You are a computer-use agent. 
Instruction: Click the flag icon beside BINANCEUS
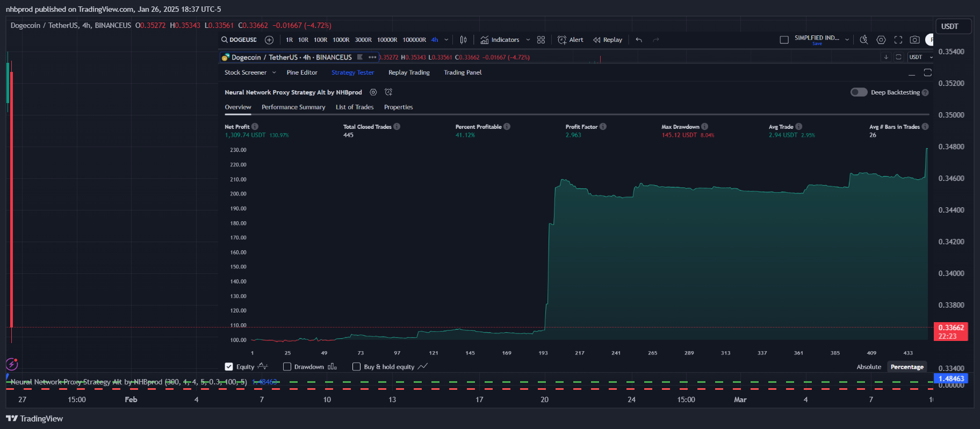[360, 57]
